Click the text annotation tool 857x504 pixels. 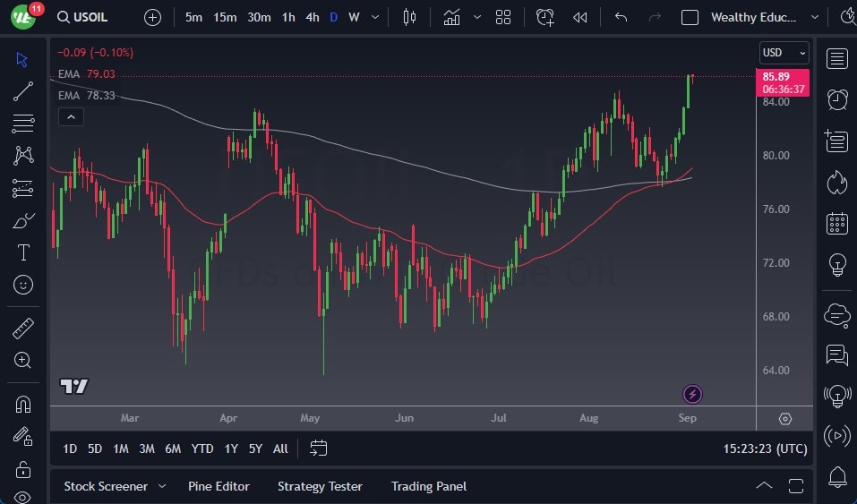pyautogui.click(x=24, y=252)
